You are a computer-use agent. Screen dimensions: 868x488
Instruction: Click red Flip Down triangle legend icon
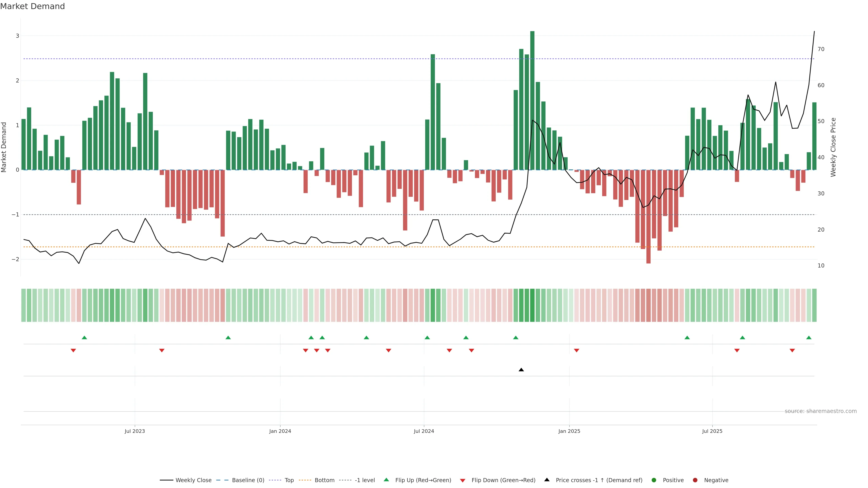click(x=463, y=480)
